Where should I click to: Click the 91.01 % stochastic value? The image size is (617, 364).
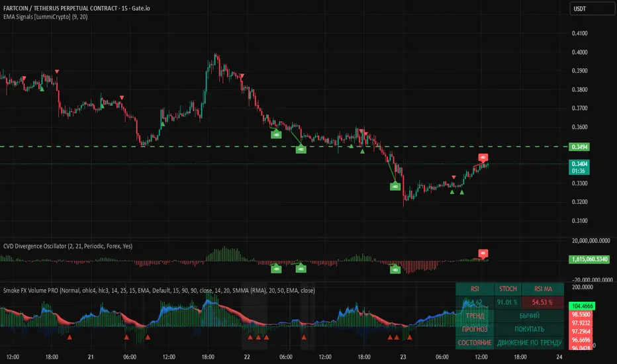tap(508, 302)
